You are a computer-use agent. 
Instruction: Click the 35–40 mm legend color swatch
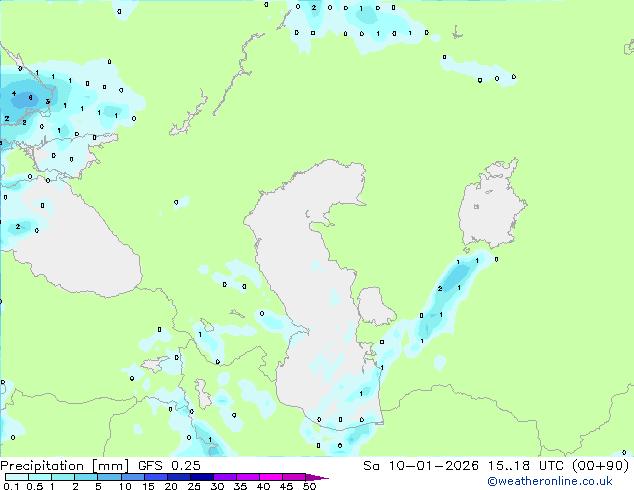(247, 477)
